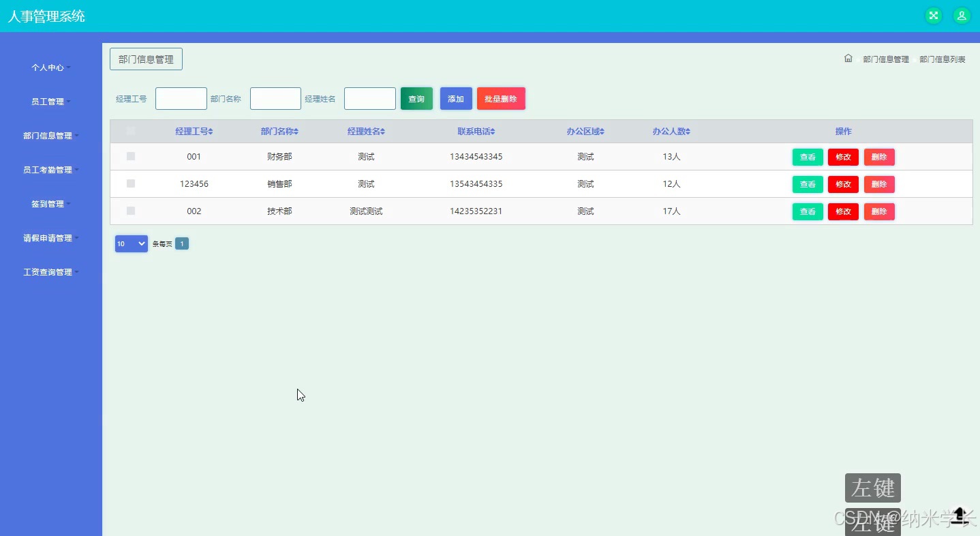Viewport: 980px width, 536px height.
Task: Expand 签到管理 sidebar menu
Action: [x=50, y=204]
